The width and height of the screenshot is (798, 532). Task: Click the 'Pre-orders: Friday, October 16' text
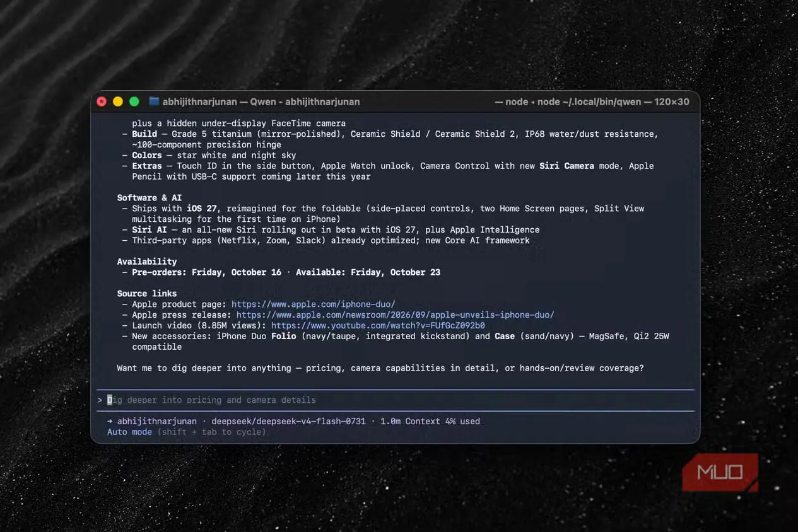click(x=206, y=272)
